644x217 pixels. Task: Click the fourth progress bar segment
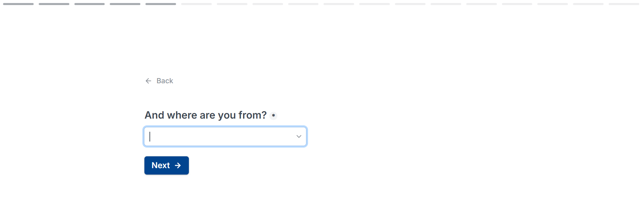125,4
